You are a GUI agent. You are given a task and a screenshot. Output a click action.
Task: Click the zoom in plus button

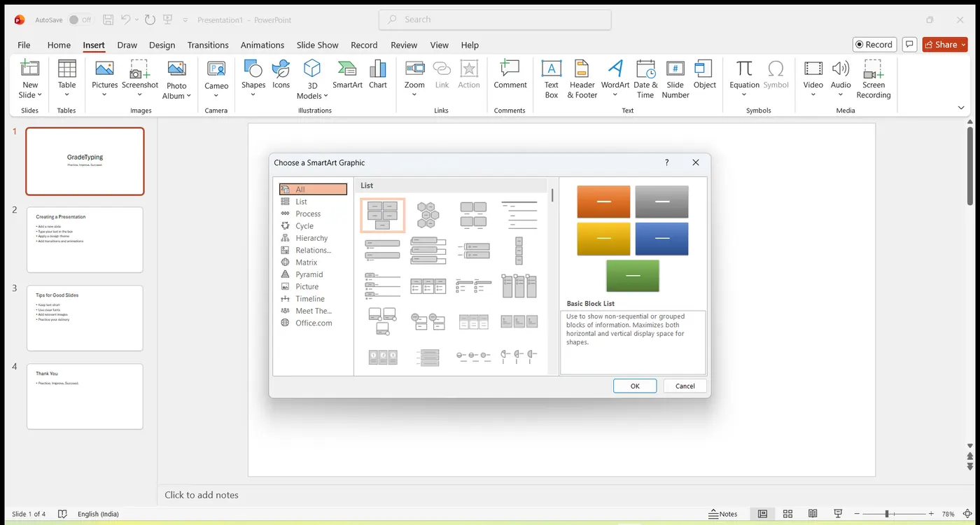click(x=931, y=514)
